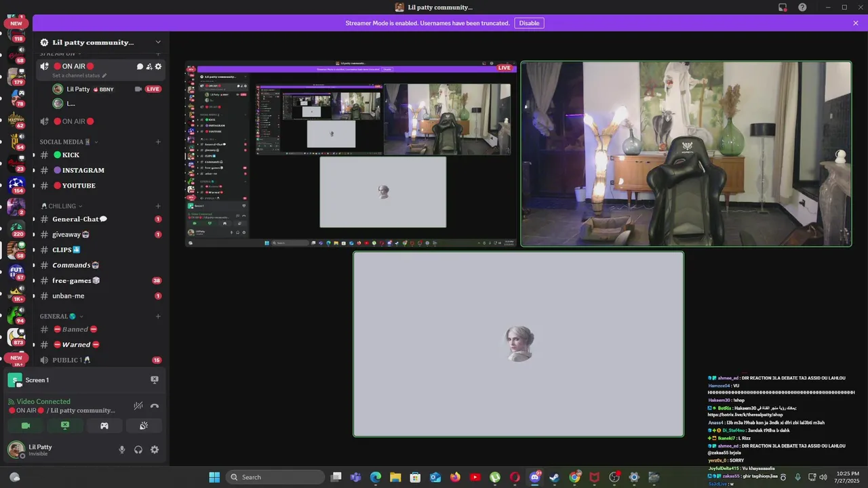Open Steam from taskbar
Screen dimensions: 868x488
tap(555, 477)
